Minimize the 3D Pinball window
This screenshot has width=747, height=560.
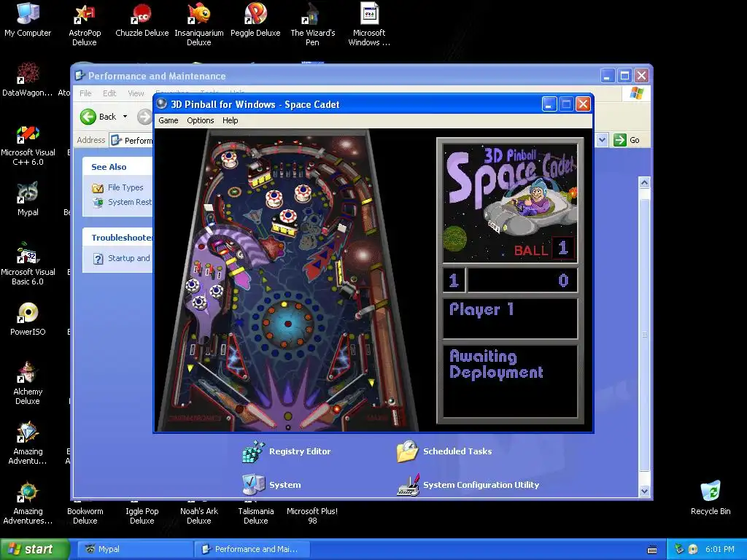click(549, 104)
